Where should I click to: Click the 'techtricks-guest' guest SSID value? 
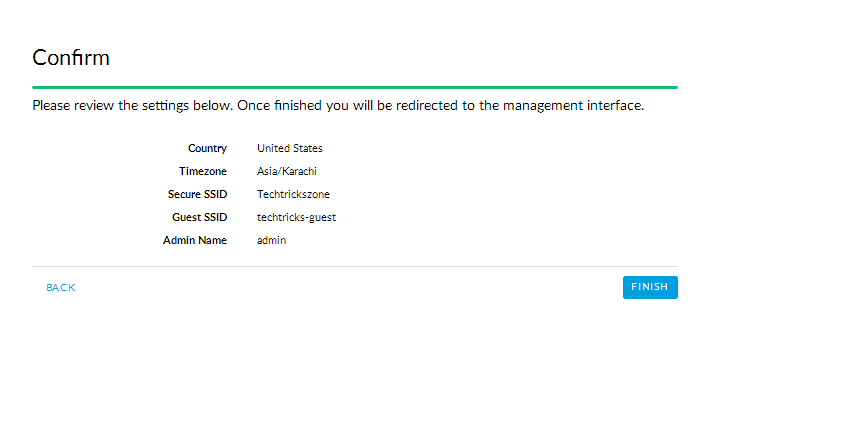tap(296, 217)
